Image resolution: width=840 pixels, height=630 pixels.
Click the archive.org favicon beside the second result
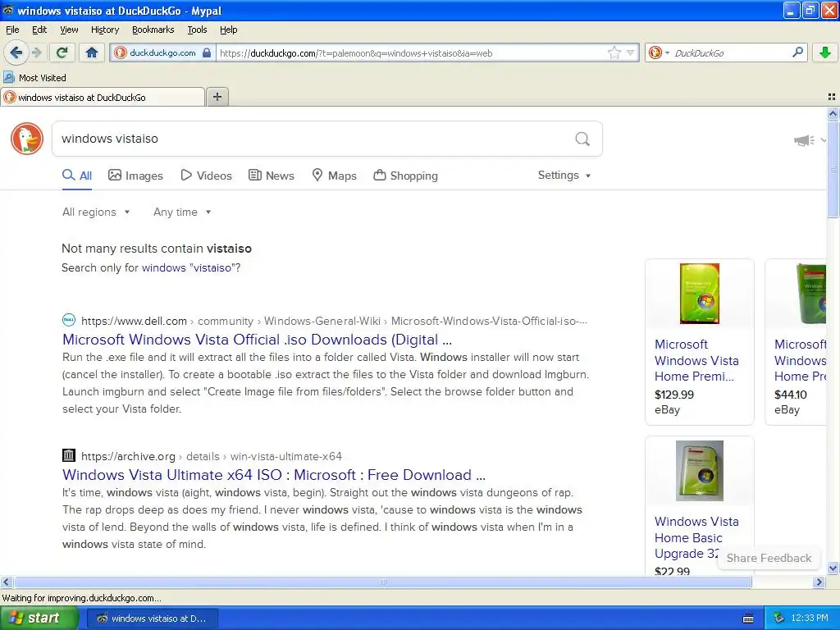click(69, 455)
